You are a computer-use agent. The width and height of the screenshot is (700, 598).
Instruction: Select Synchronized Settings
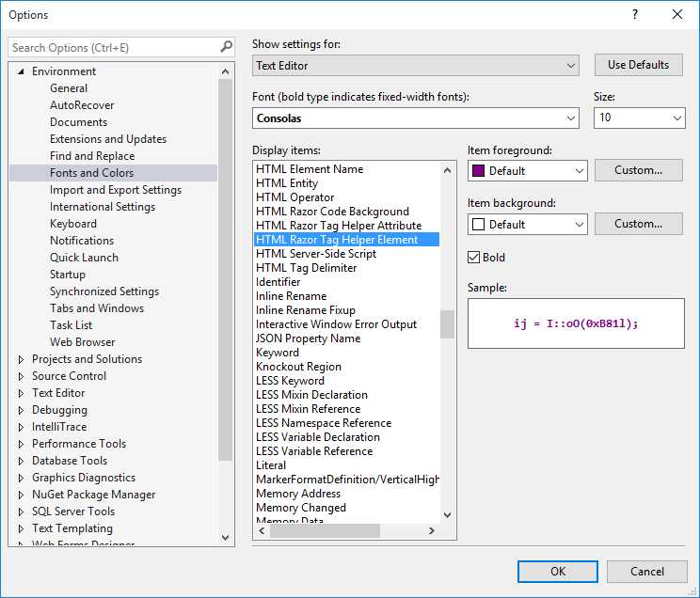104,291
